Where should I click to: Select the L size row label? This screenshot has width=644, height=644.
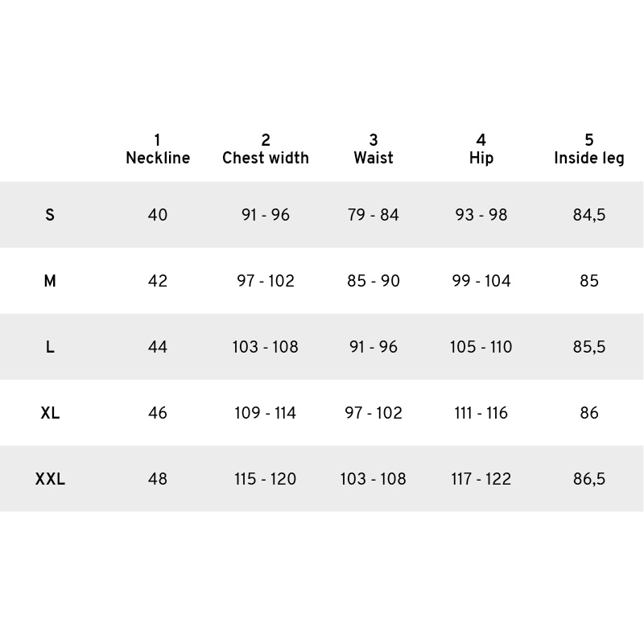click(x=50, y=347)
